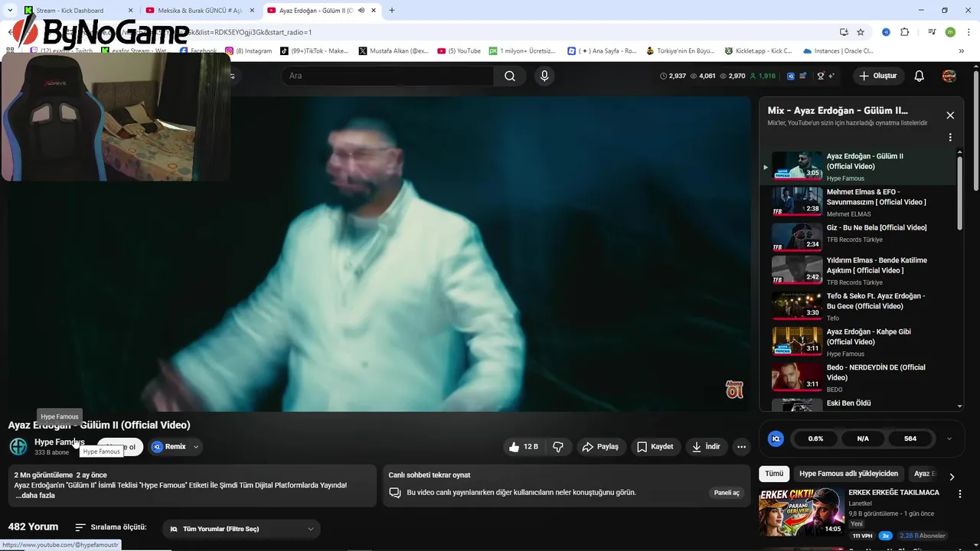Screen dimensions: 980x551
Task: Click the vidIQ sparkle AI icon
Action: pos(831,76)
